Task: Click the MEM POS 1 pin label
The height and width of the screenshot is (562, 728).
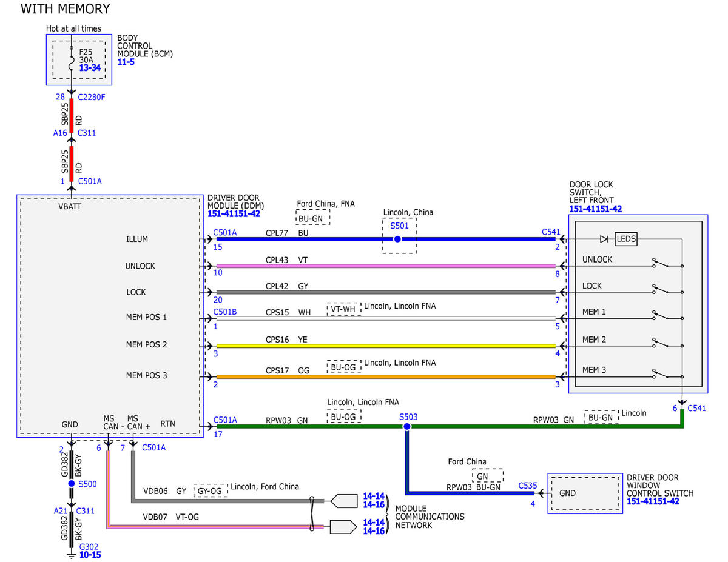Action: 146,317
